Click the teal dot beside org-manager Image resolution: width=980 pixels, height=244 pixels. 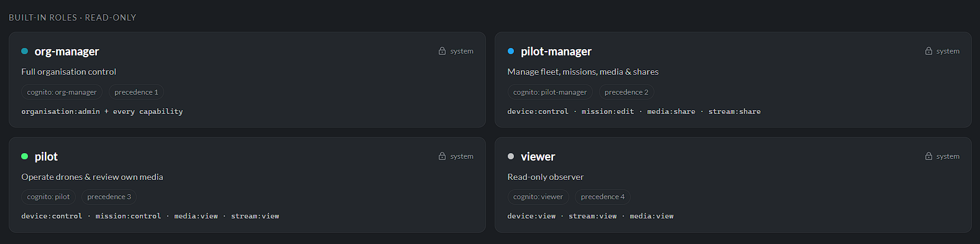click(25, 51)
